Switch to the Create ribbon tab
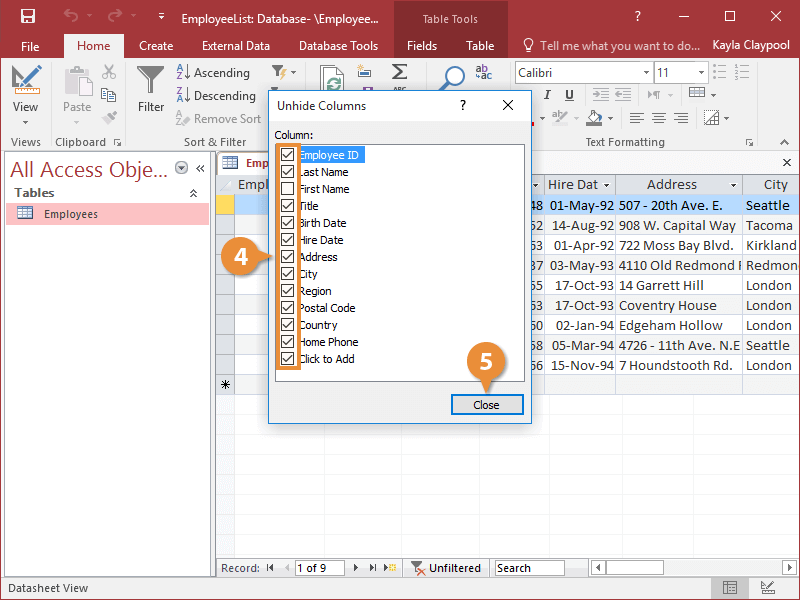Viewport: 800px width, 600px height. (x=156, y=45)
